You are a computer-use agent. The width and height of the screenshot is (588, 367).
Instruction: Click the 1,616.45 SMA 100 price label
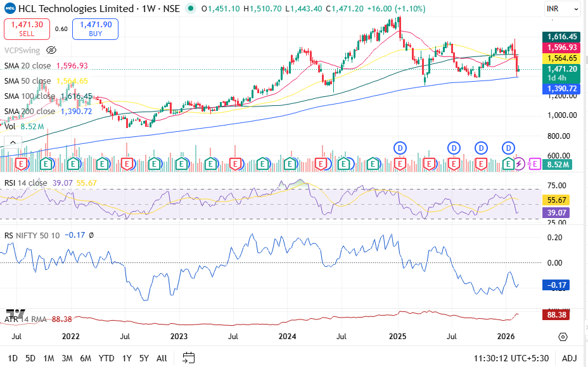pos(561,37)
